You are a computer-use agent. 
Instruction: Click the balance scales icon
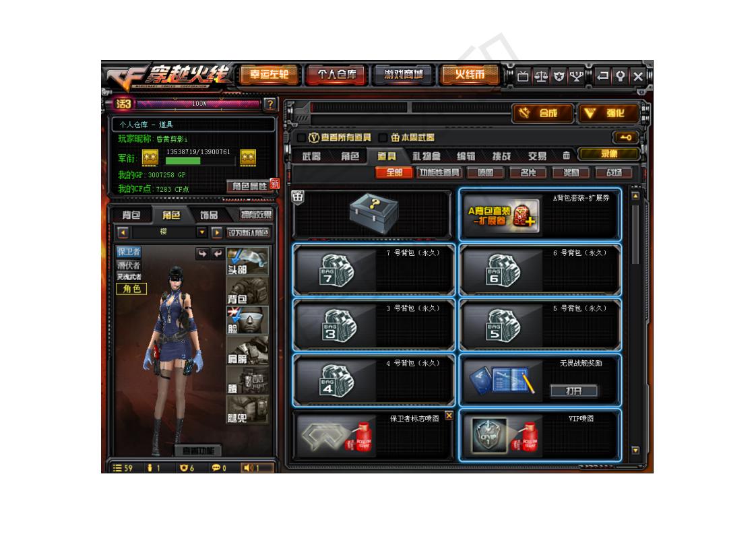[x=541, y=75]
